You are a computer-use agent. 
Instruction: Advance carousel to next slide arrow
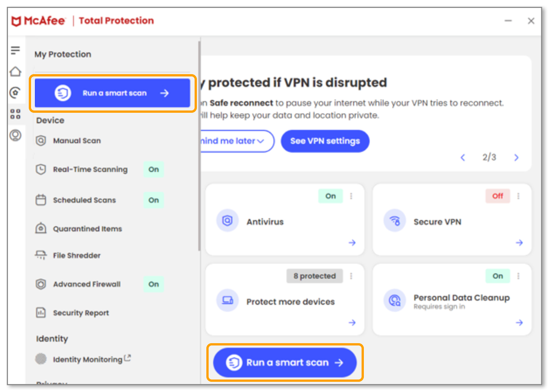point(516,157)
